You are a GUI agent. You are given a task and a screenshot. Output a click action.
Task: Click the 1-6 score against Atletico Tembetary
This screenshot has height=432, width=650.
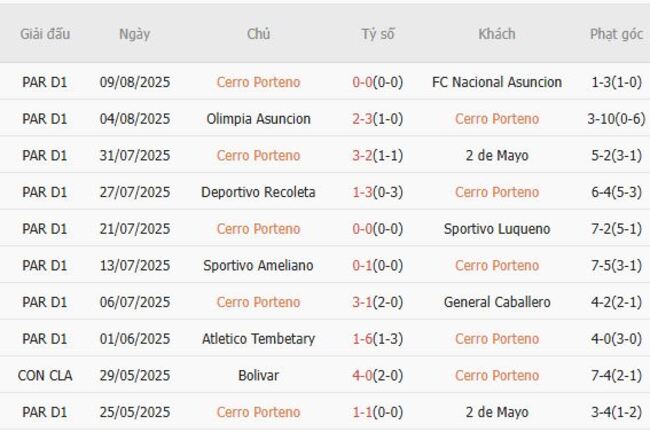tap(363, 339)
